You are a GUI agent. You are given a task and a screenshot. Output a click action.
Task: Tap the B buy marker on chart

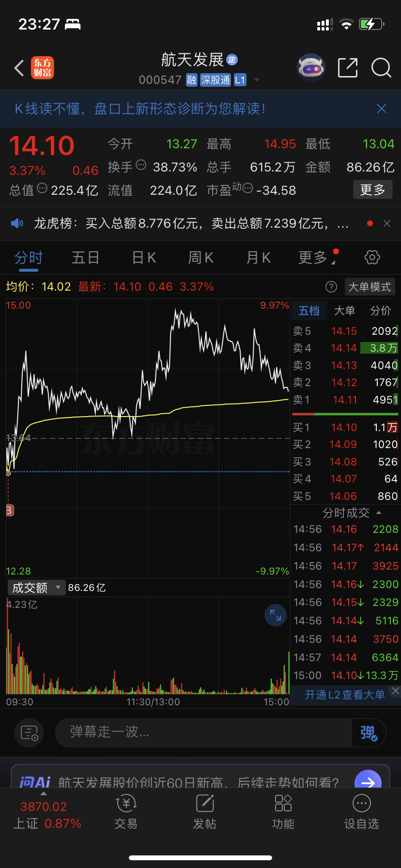point(9,510)
